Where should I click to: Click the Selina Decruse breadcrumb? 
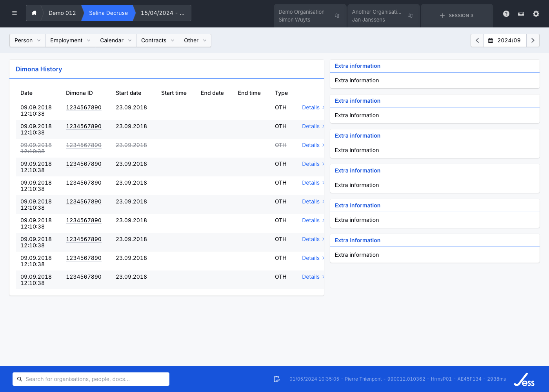[108, 13]
